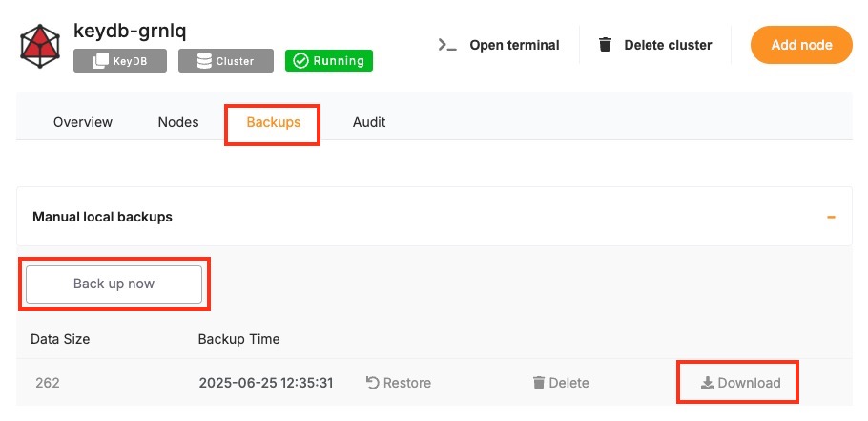
Task: Click the trash icon in the backup row
Action: [x=539, y=383]
